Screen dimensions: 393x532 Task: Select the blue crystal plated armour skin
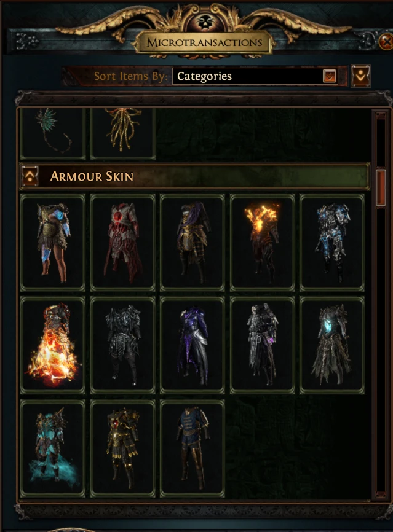coord(332,243)
